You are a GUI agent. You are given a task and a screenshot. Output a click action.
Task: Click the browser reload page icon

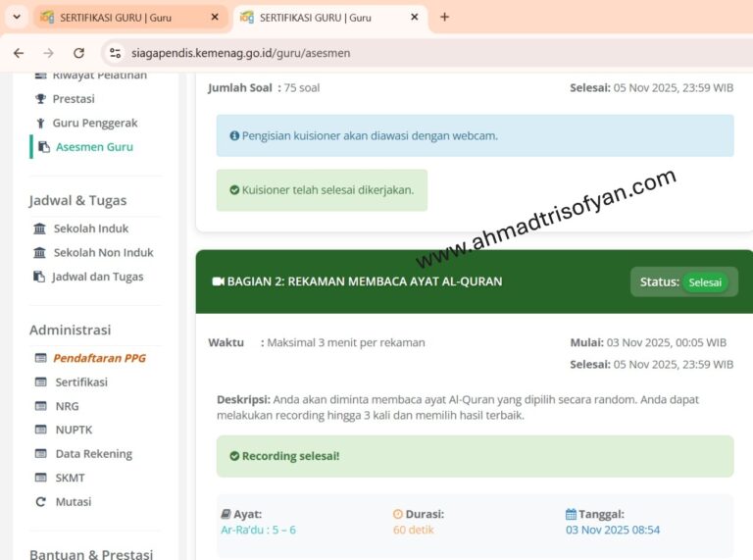coord(78,53)
